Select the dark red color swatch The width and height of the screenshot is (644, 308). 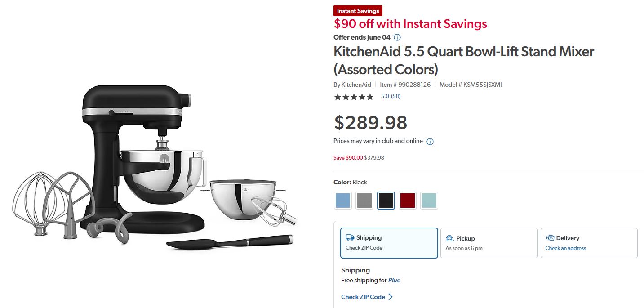click(407, 201)
